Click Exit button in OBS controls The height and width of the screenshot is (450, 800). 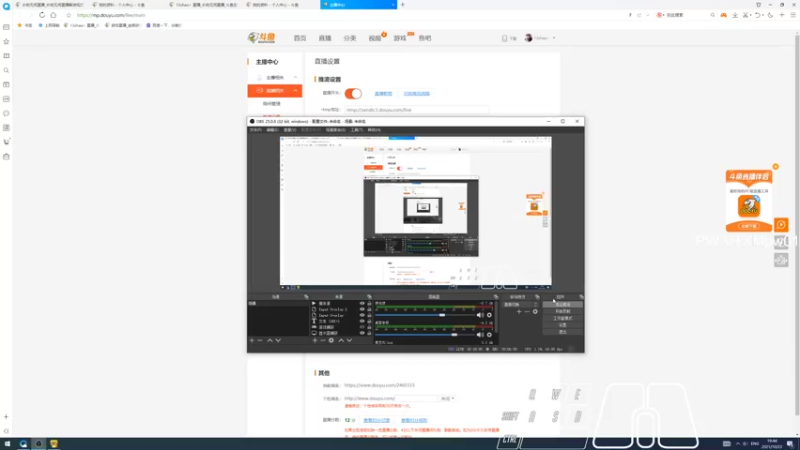(563, 332)
